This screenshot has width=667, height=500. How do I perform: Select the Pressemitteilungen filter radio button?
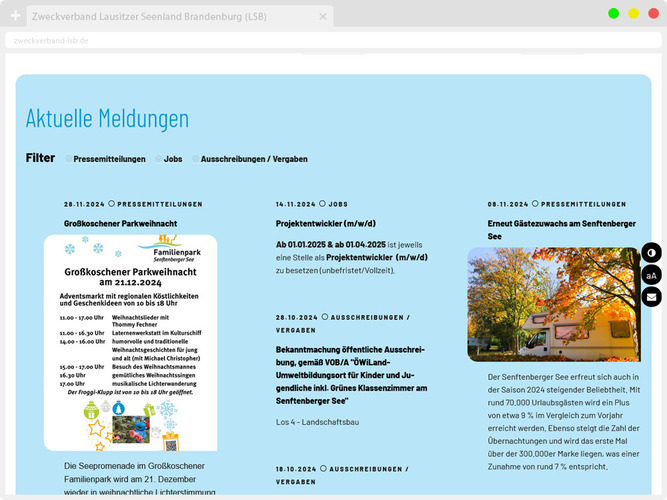click(69, 159)
